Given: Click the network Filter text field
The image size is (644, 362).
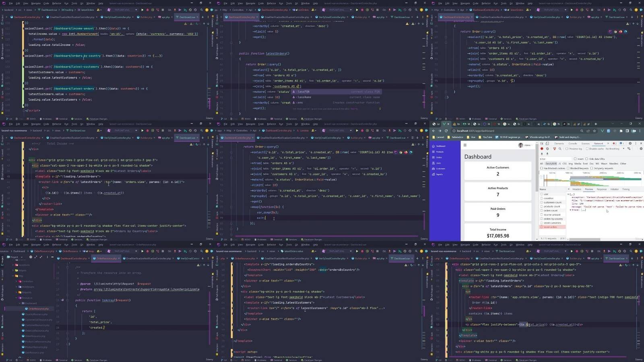Looking at the screenshot, I should pyautogui.click(x=555, y=159).
